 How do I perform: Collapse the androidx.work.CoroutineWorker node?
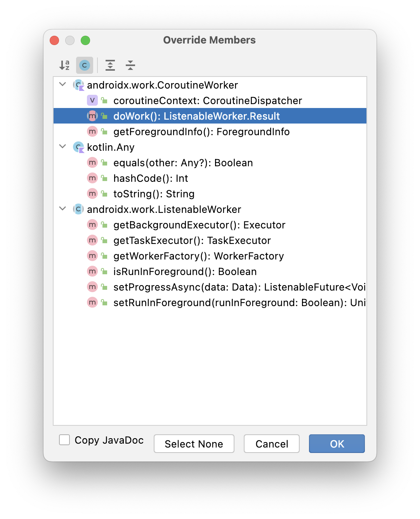[x=62, y=85]
